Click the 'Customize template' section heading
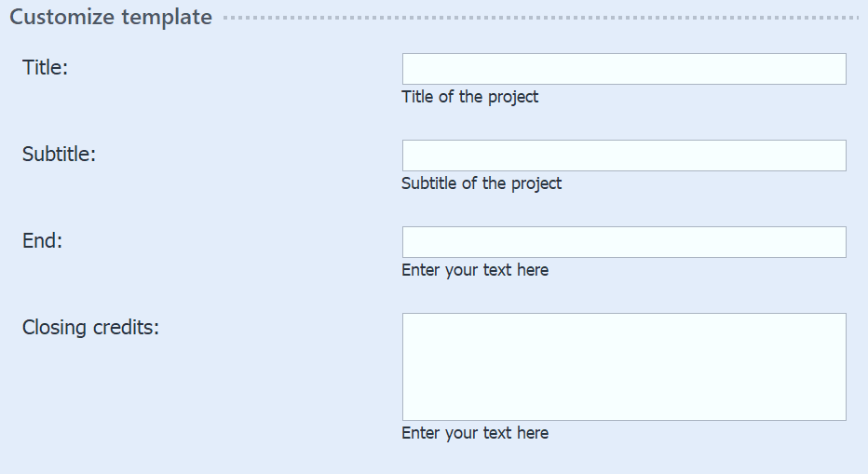Image resolution: width=868 pixels, height=474 pixels. (x=111, y=17)
